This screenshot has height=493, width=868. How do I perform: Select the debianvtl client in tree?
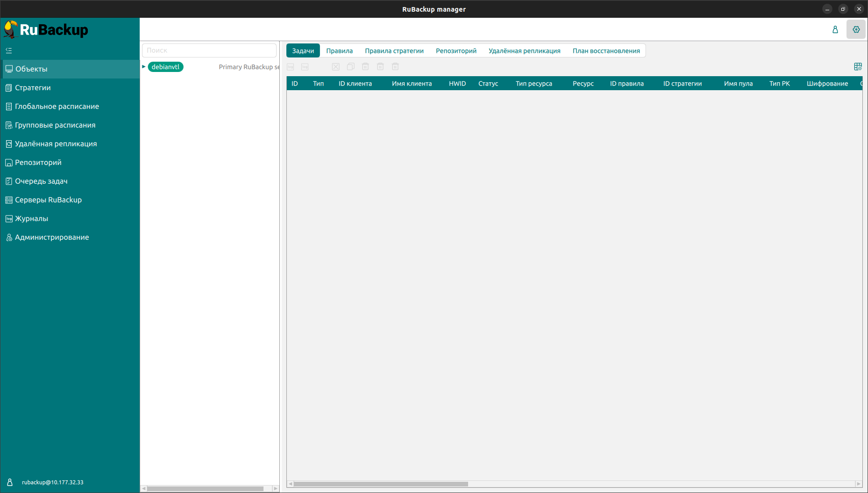point(165,67)
